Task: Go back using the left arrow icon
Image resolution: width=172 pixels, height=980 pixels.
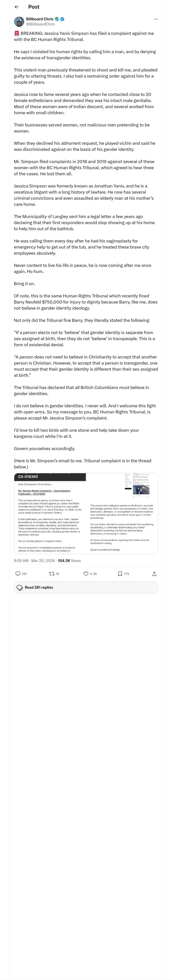Action: pyautogui.click(x=16, y=7)
